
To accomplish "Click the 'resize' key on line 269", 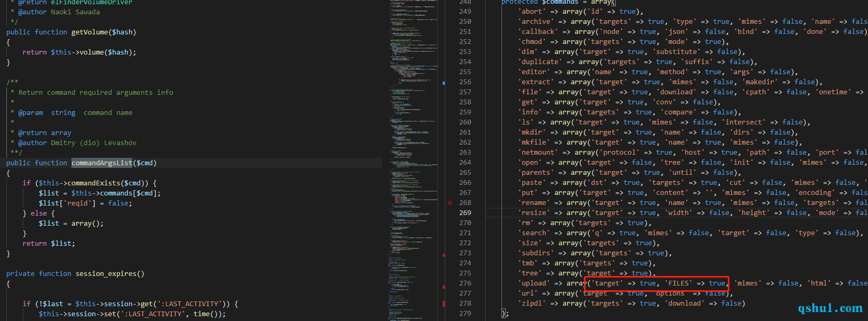I will pyautogui.click(x=534, y=213).
